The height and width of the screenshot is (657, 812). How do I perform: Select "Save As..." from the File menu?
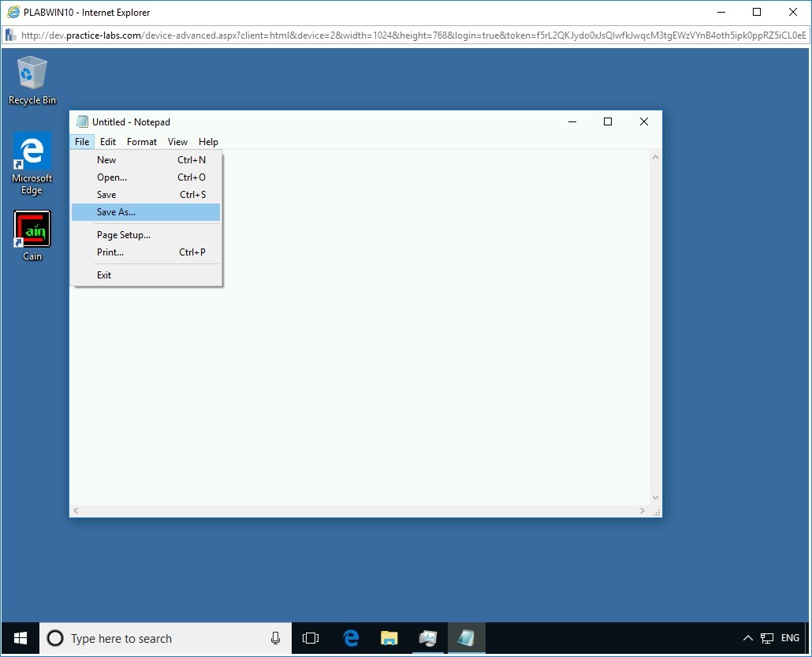[x=116, y=211]
